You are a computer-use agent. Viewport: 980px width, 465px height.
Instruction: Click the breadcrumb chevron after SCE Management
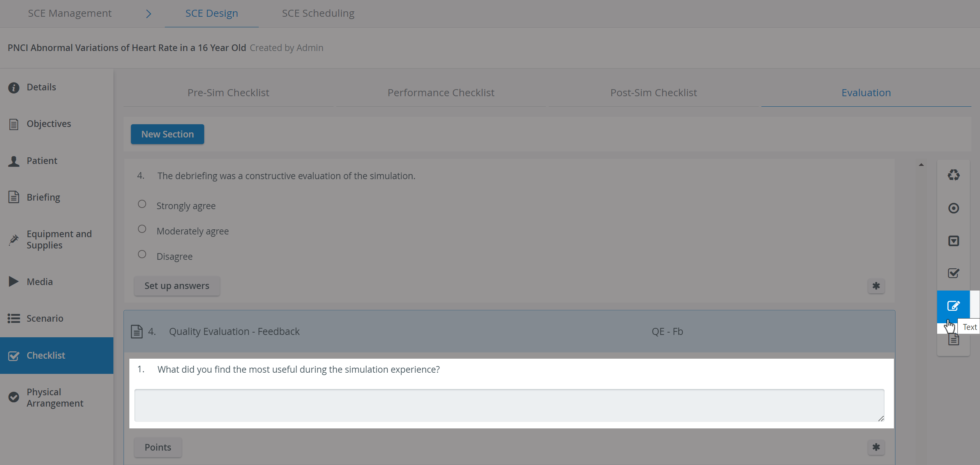148,14
